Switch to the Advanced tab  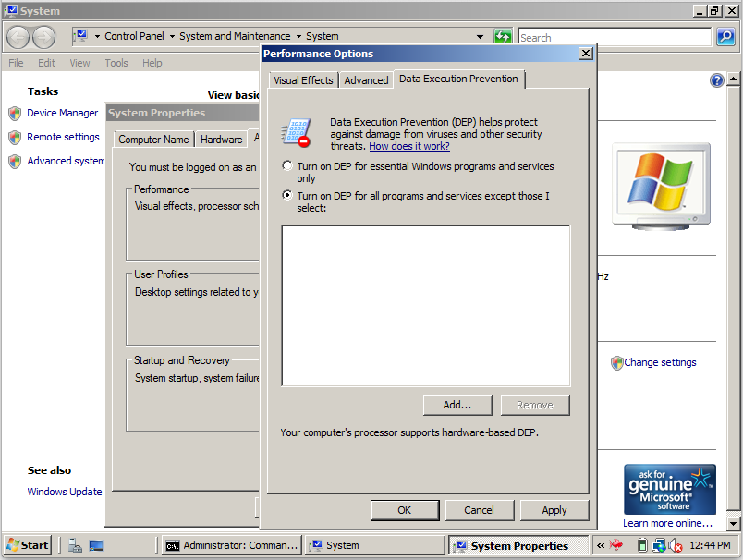366,80
